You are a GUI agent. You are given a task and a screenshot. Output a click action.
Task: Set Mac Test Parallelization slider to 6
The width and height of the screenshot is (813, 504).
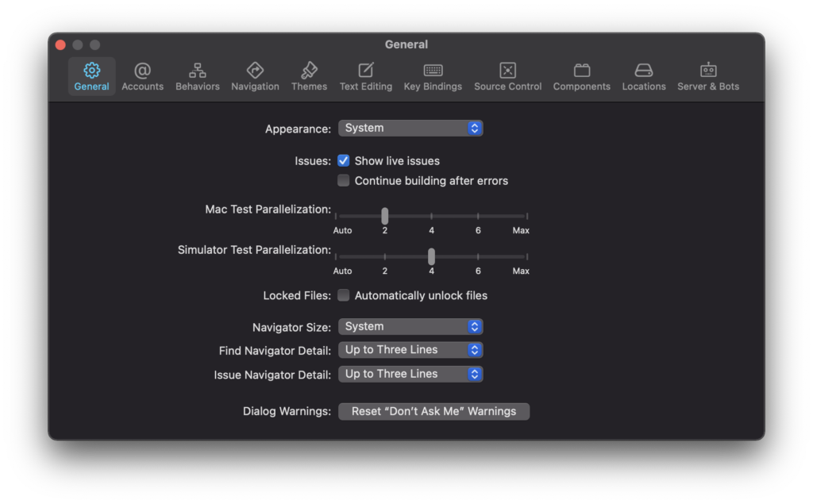478,216
